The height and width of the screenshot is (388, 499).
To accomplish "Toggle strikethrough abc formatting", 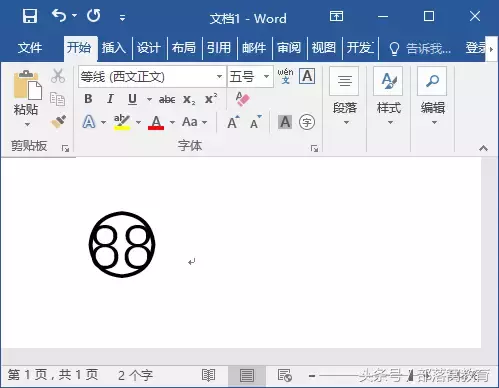I will [167, 99].
